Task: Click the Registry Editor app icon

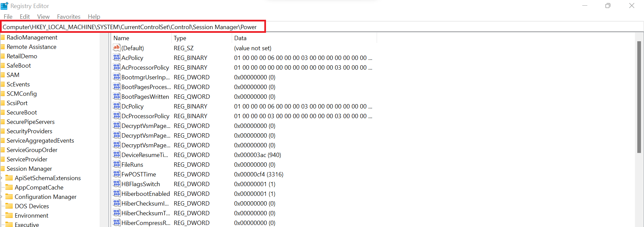Action: point(4,6)
